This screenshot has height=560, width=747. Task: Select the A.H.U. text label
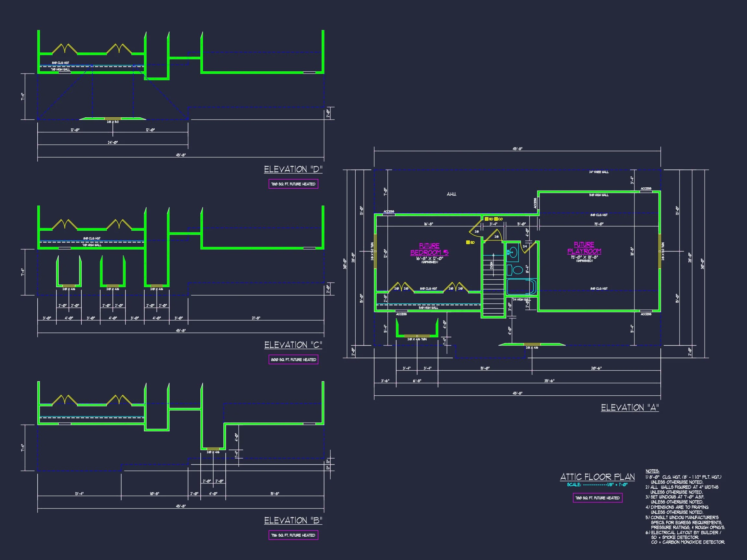(x=452, y=194)
